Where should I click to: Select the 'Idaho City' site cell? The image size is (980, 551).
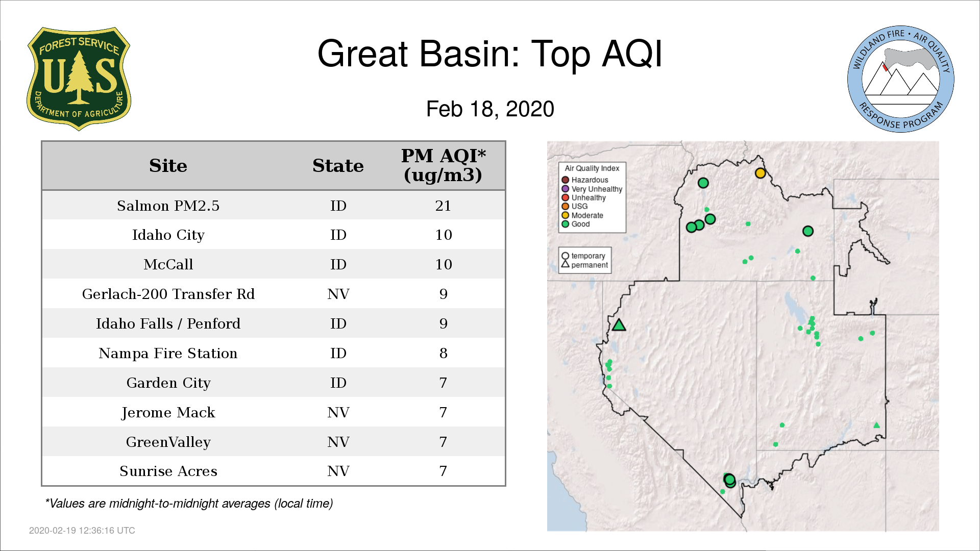[168, 235]
